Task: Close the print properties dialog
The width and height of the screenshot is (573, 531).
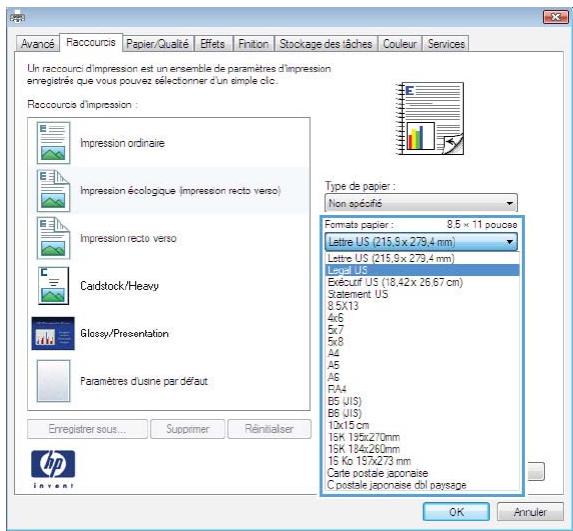Action: (555, 17)
